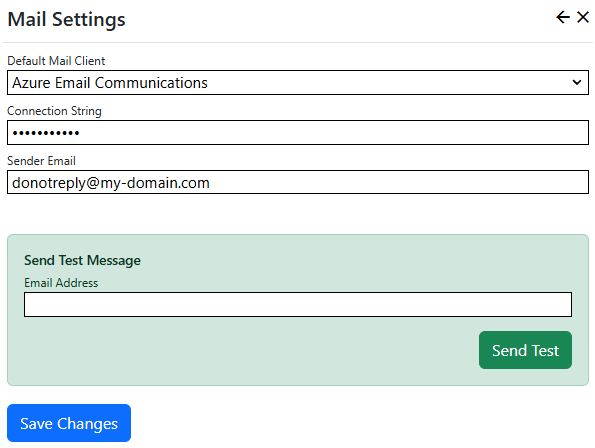Click the back arrow icon
This screenshot has height=448, width=595.
click(x=563, y=17)
